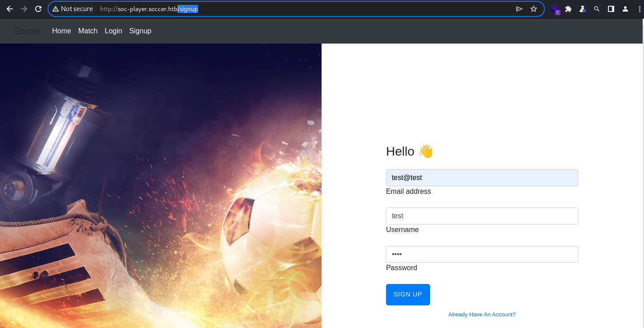644x328 pixels.
Task: Click the Username label
Action: click(x=402, y=230)
